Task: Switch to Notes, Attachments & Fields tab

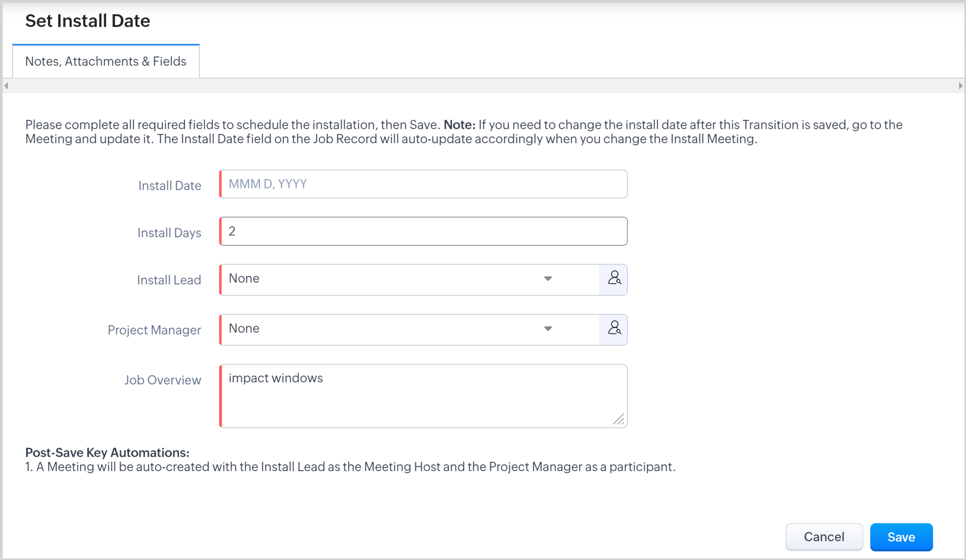Action: click(106, 61)
